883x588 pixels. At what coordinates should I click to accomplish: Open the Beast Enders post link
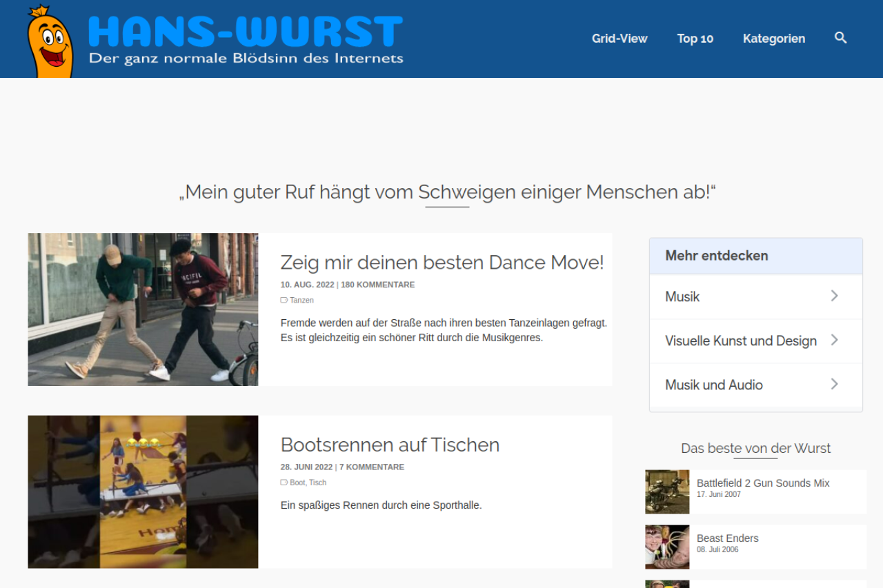(x=727, y=538)
